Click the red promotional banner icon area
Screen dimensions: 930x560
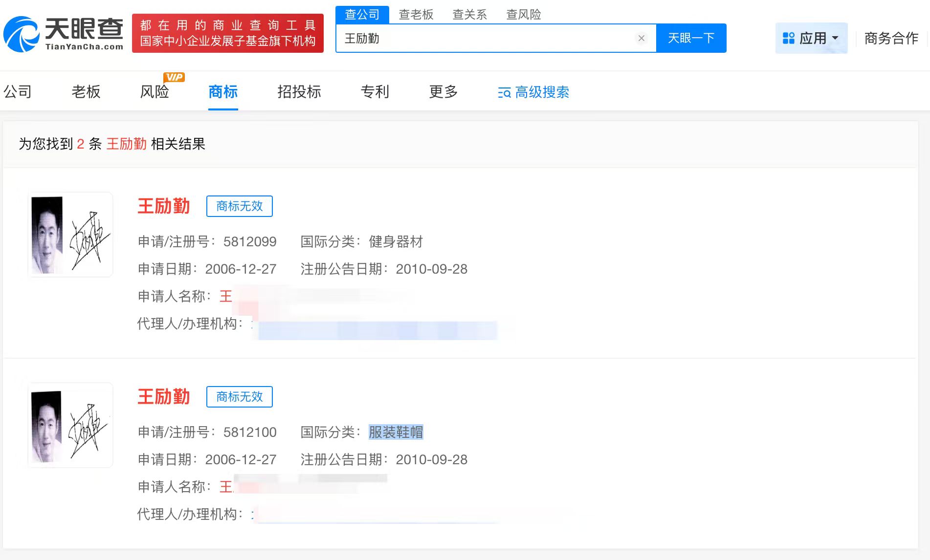(x=228, y=33)
